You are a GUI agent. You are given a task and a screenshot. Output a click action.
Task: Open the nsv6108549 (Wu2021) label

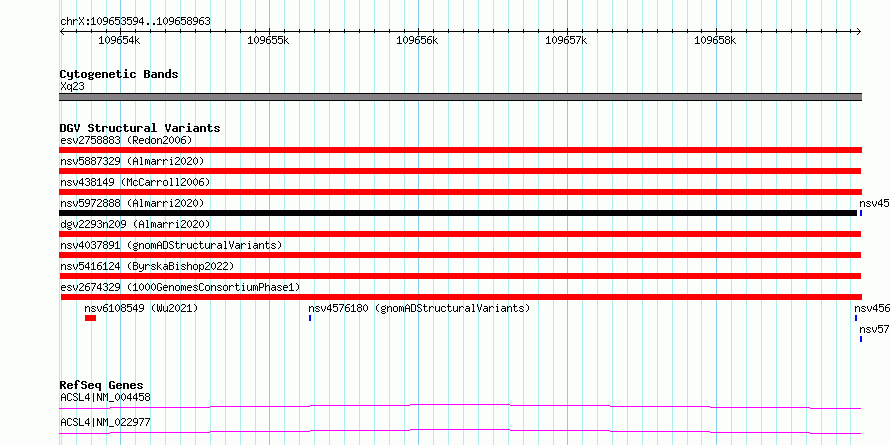141,308
